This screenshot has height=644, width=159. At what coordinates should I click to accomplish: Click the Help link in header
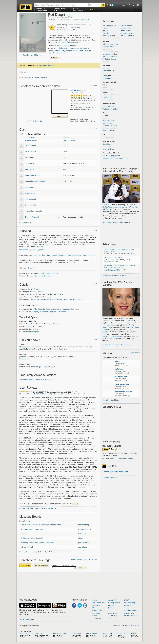pyautogui.click(x=123, y=5)
